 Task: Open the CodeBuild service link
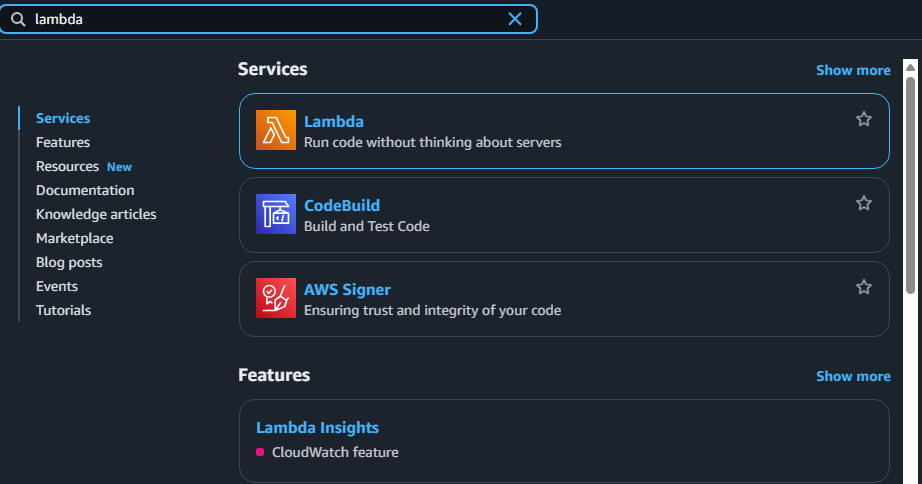click(x=342, y=206)
